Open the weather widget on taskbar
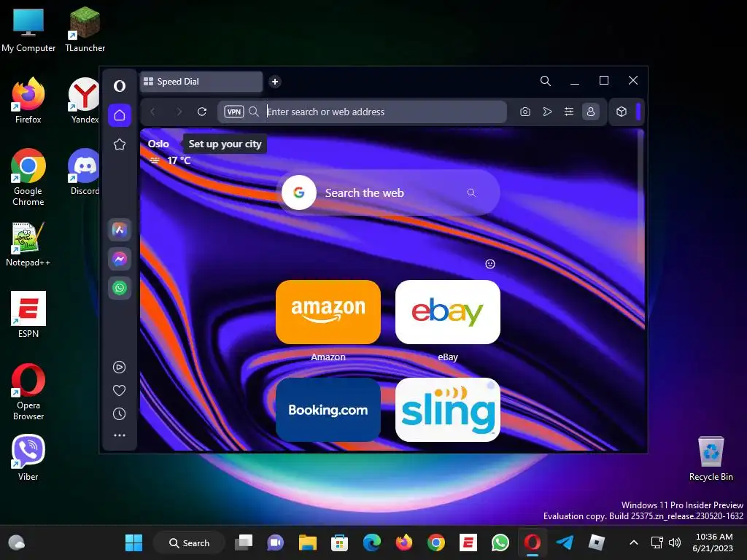The width and height of the screenshot is (747, 560). click(x=17, y=542)
